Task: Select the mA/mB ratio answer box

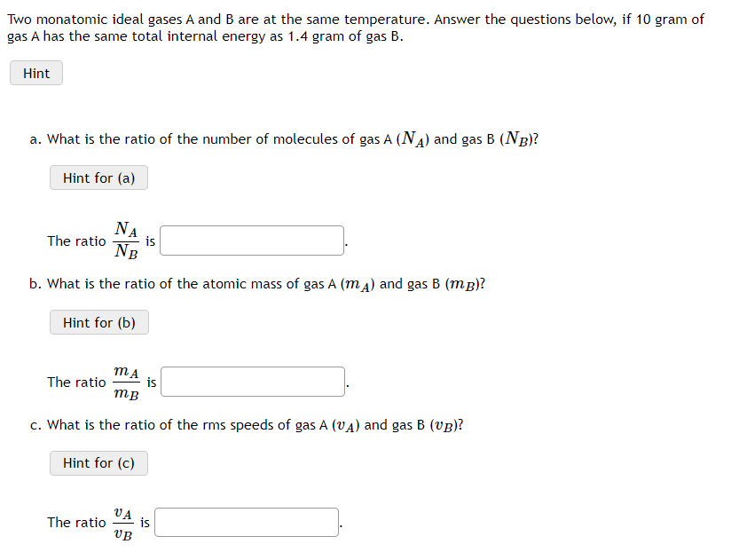Action: click(x=252, y=381)
